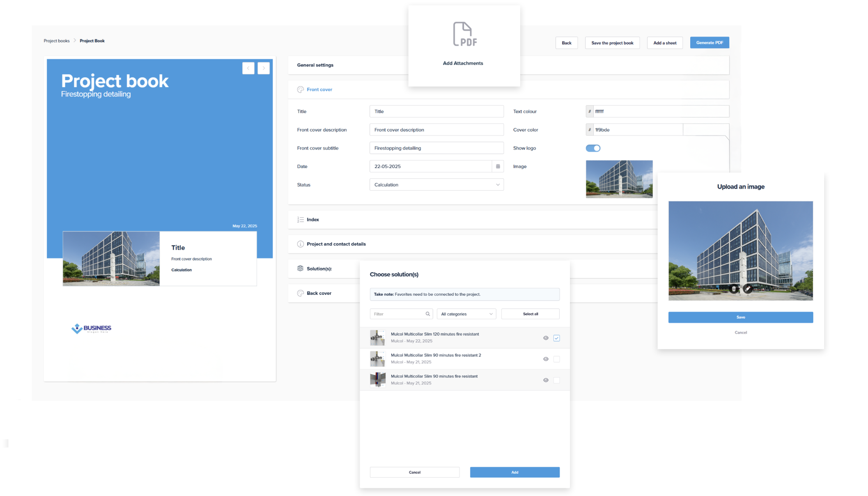
Task: Click the Filter search field in Choose solutions
Action: [401, 313]
